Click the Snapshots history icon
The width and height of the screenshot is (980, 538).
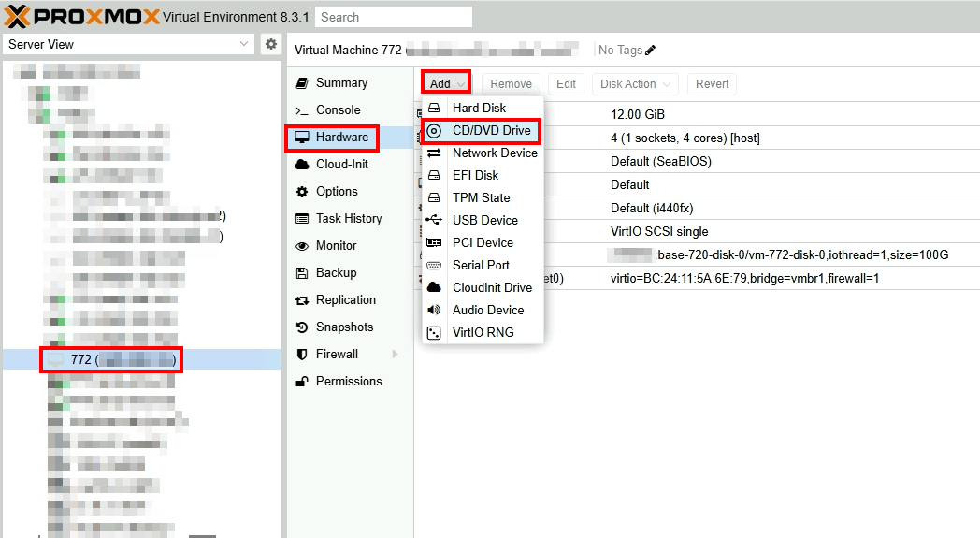click(302, 327)
